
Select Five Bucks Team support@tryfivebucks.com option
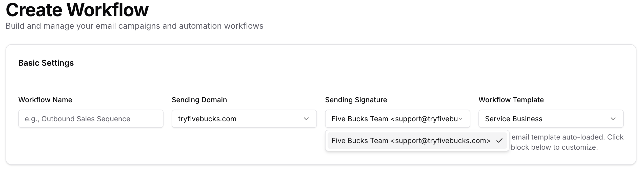tap(411, 141)
